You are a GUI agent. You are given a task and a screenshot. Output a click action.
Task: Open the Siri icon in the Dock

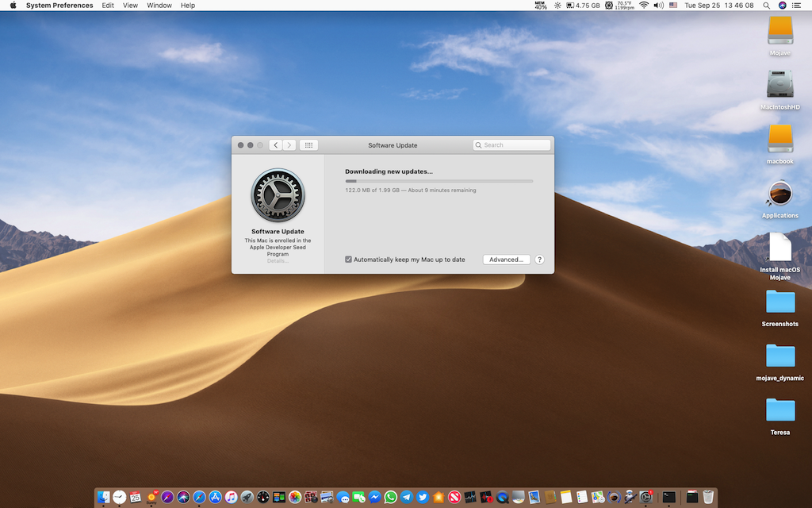[x=183, y=497]
